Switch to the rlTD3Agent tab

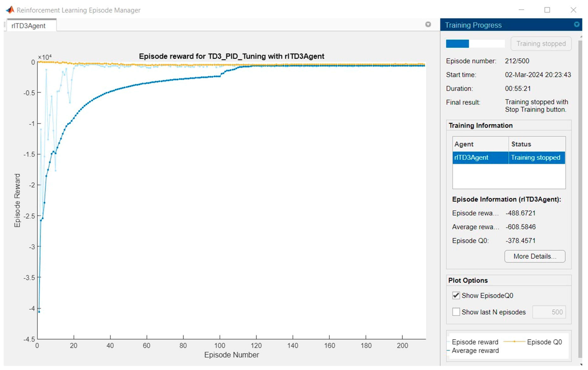[29, 26]
